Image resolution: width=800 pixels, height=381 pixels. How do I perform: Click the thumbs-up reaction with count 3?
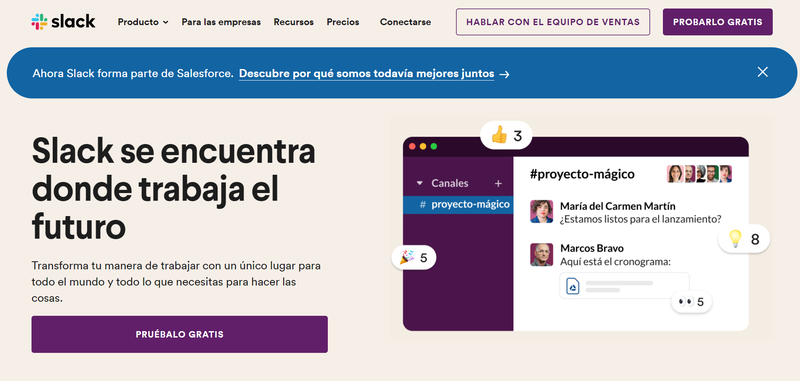506,136
